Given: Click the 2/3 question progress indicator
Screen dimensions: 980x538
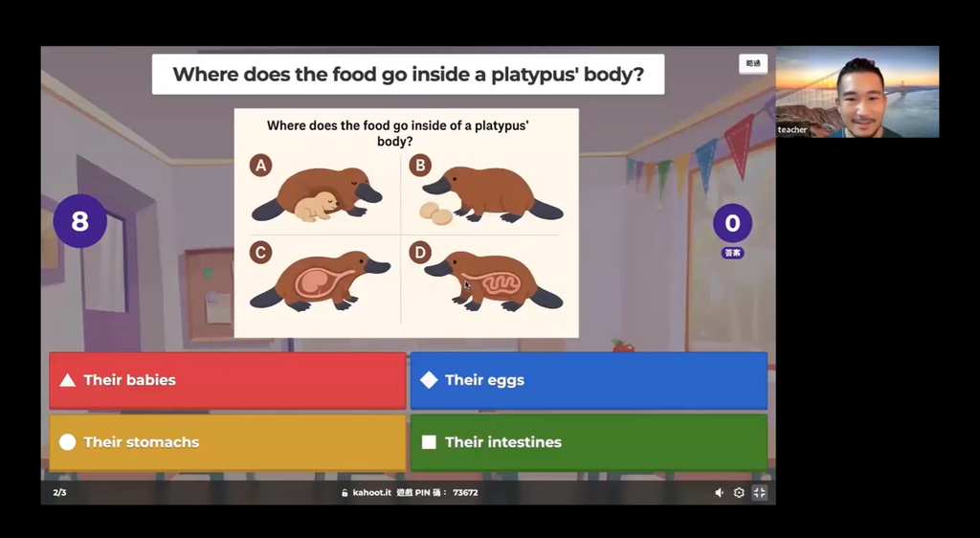Looking at the screenshot, I should pos(59,493).
